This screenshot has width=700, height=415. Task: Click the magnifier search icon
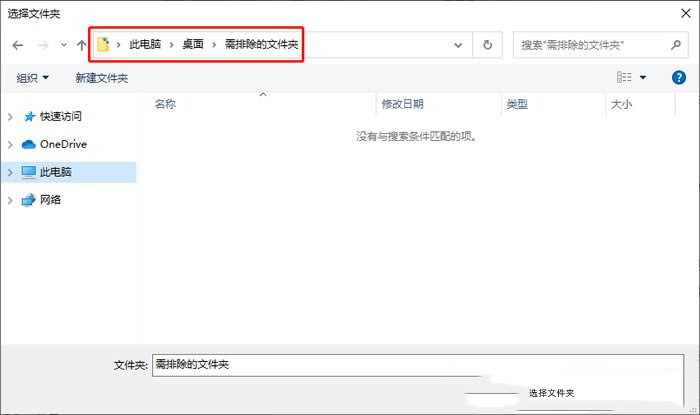pyautogui.click(x=676, y=45)
